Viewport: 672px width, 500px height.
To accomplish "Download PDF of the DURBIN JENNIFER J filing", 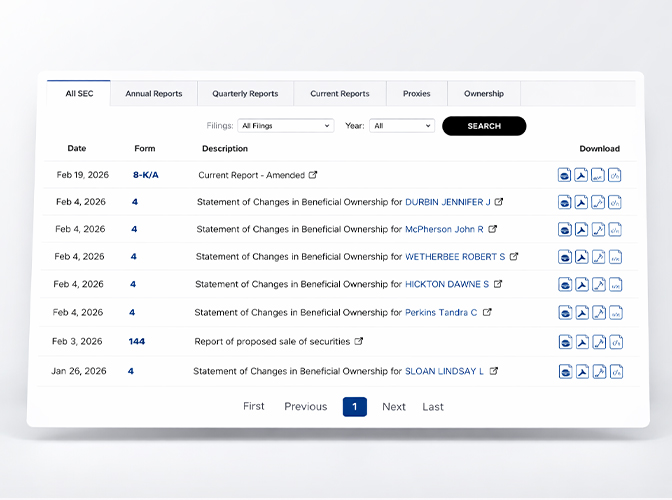I will (x=582, y=202).
